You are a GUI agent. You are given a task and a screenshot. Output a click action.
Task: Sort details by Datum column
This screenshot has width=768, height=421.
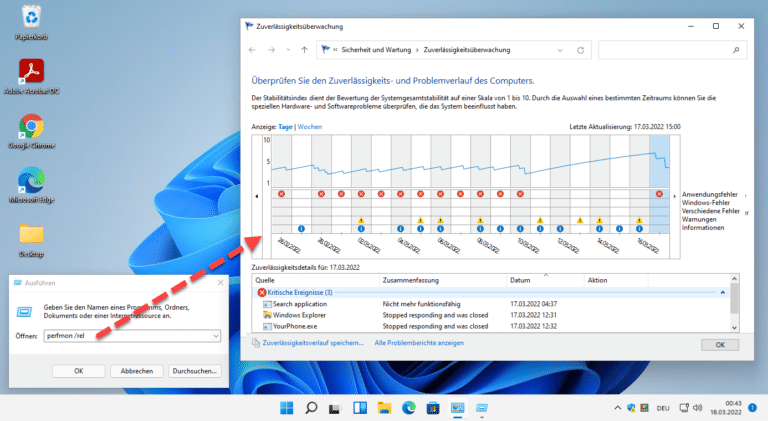(x=545, y=280)
